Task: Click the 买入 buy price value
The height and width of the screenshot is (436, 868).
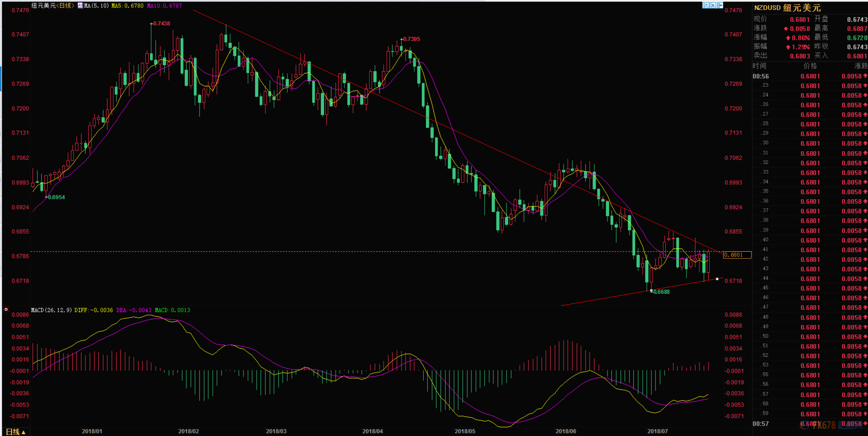Action: tap(857, 56)
